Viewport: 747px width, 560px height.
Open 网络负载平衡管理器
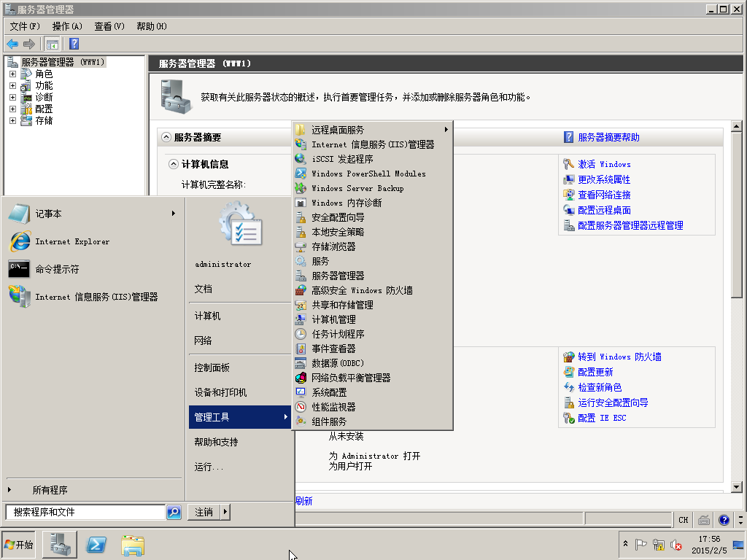(x=372, y=378)
